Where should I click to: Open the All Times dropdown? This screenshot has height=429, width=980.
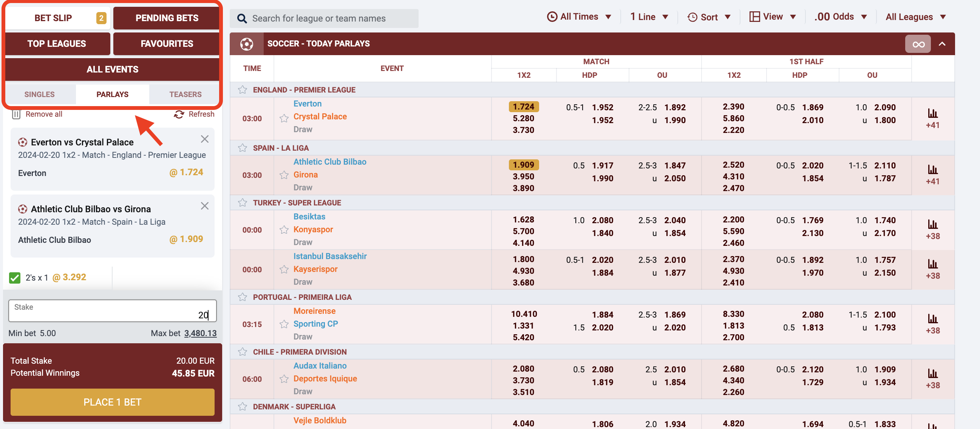coord(579,17)
